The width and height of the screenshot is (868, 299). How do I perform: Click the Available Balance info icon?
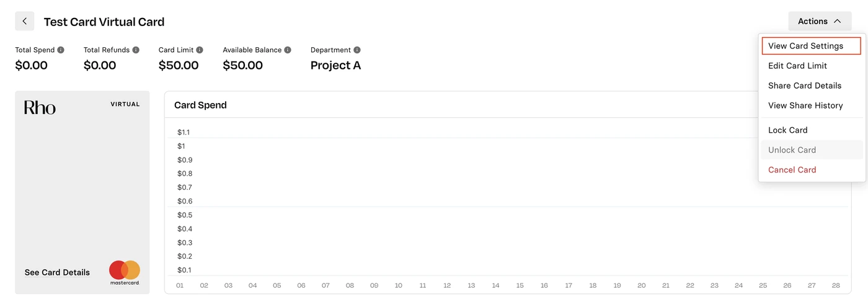click(288, 50)
